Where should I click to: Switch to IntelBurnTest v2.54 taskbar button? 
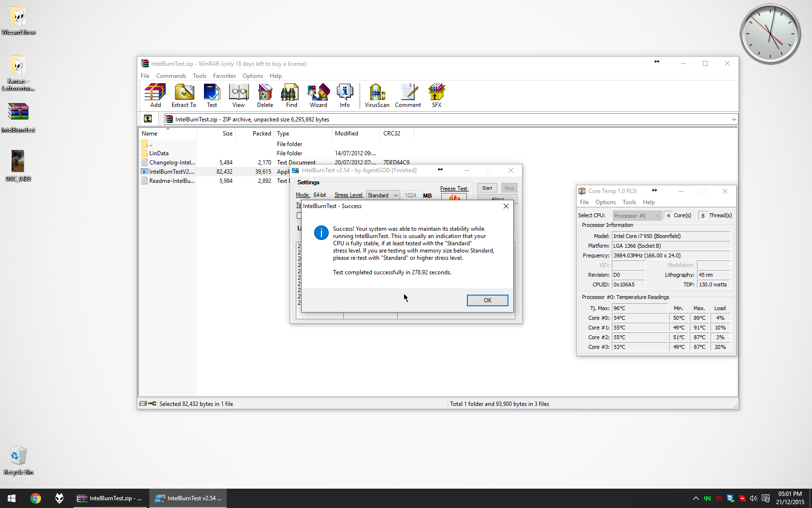click(188, 498)
